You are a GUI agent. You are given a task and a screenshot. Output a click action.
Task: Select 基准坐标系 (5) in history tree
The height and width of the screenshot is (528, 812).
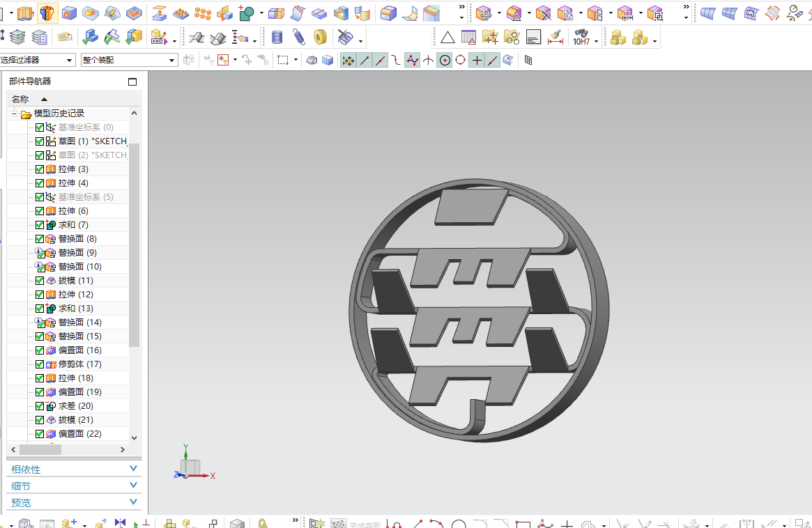pos(86,197)
